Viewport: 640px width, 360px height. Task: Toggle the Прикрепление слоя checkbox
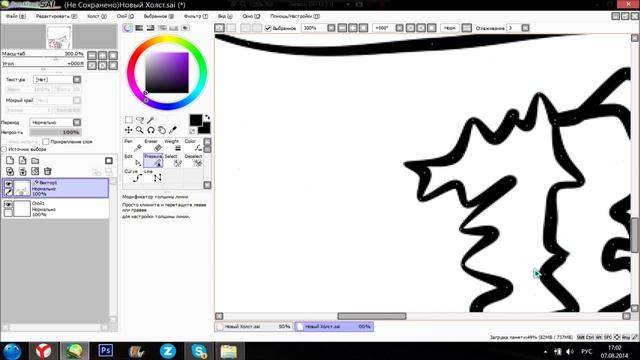pyautogui.click(x=46, y=142)
